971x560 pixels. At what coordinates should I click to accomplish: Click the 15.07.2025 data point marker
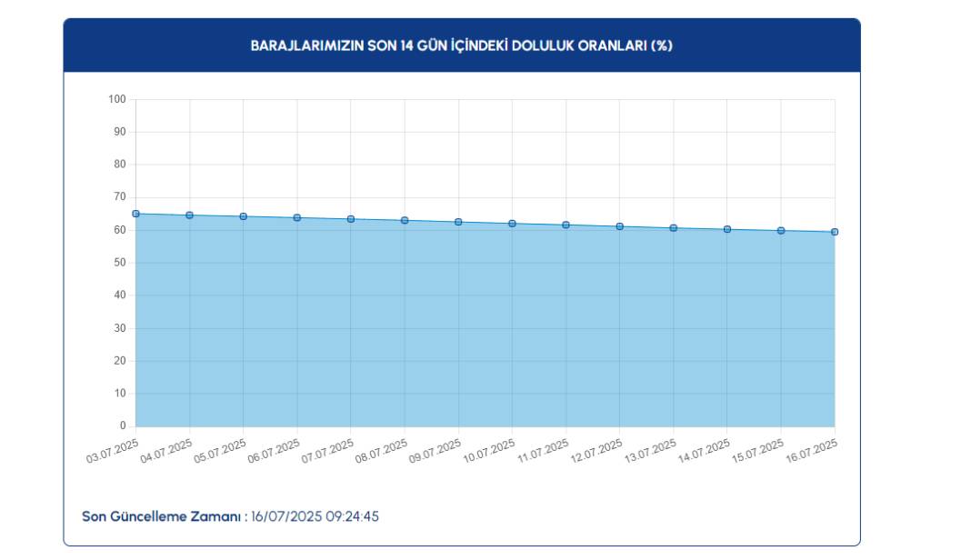(x=781, y=230)
